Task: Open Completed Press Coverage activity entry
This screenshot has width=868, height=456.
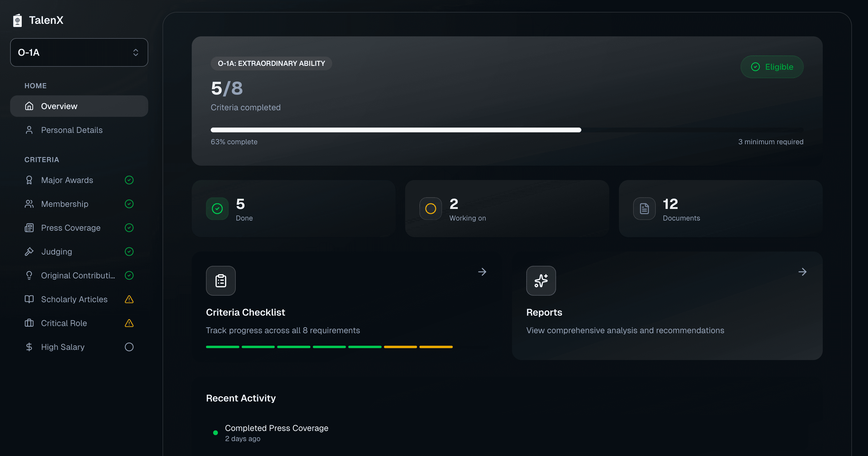Action: point(276,428)
